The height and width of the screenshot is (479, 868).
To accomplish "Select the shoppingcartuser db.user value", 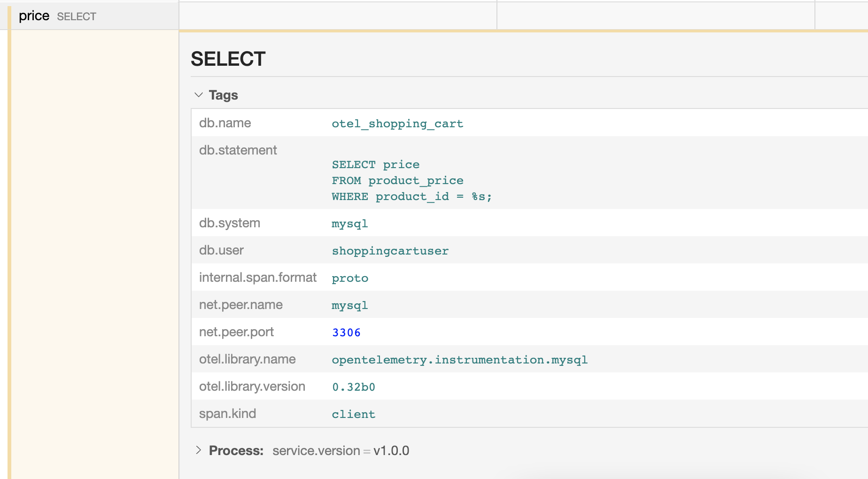I will coord(390,251).
